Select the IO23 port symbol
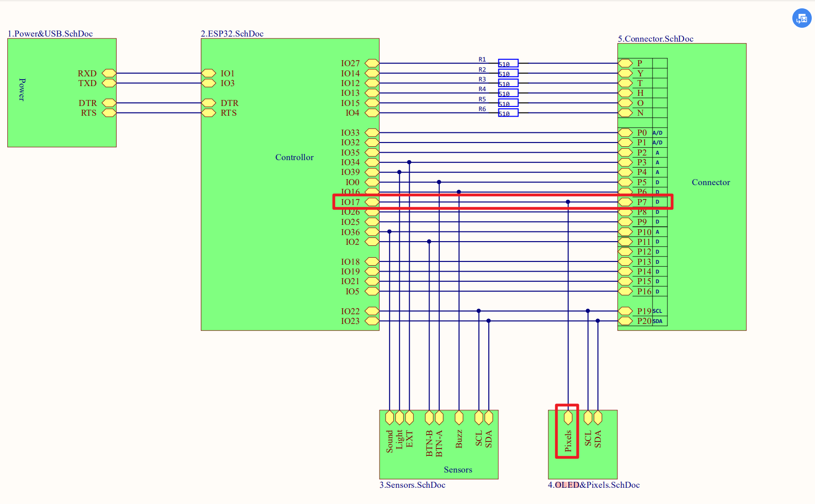Screen dimensions: 815x504 pyautogui.click(x=372, y=321)
